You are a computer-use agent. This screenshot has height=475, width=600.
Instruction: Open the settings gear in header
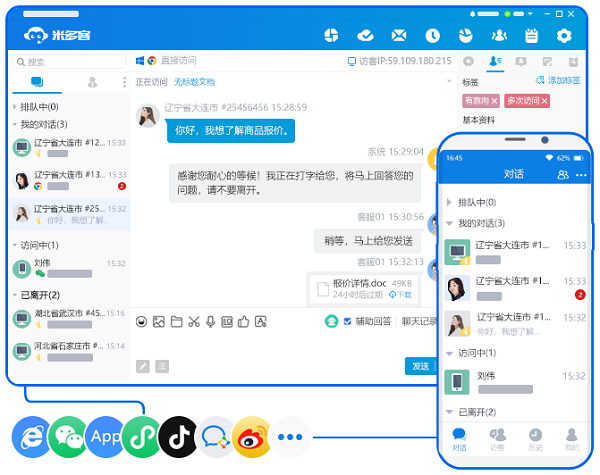564,36
